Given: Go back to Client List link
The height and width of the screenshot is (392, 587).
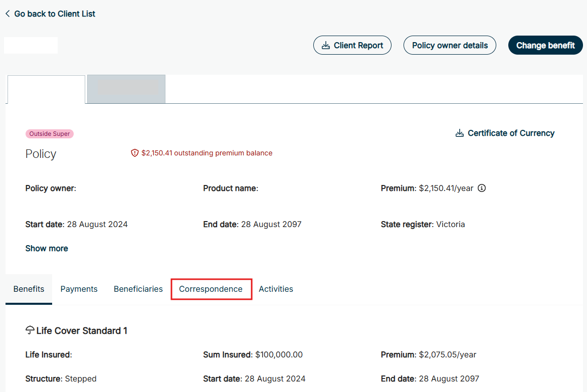Looking at the screenshot, I should pyautogui.click(x=55, y=14).
